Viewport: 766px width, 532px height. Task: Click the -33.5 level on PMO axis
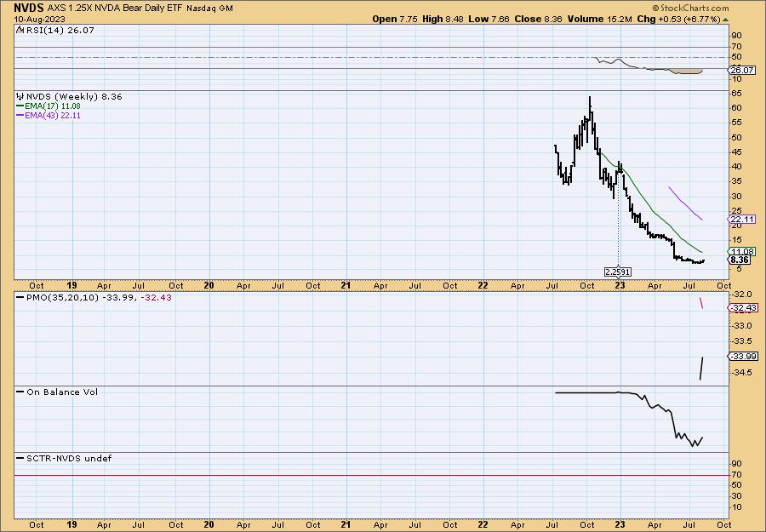tap(743, 341)
